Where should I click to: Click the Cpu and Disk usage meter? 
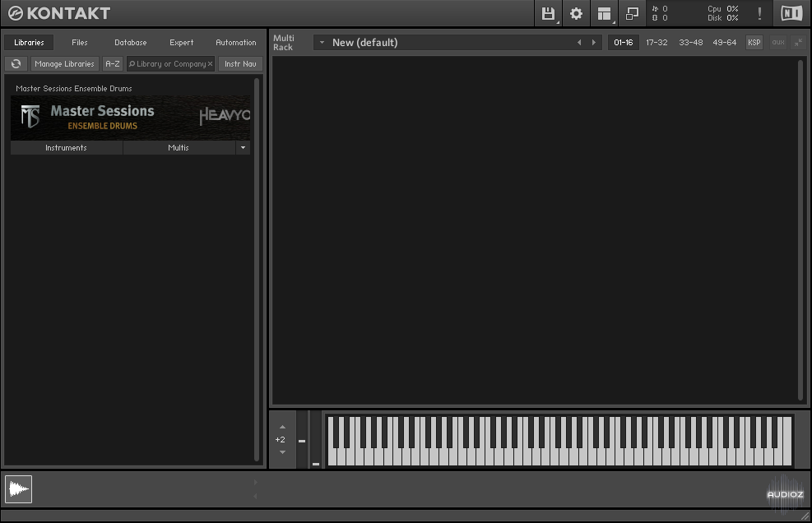723,13
